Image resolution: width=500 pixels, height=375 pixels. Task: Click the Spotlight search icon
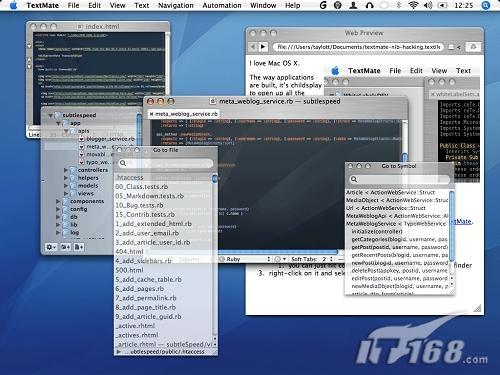pos(486,5)
